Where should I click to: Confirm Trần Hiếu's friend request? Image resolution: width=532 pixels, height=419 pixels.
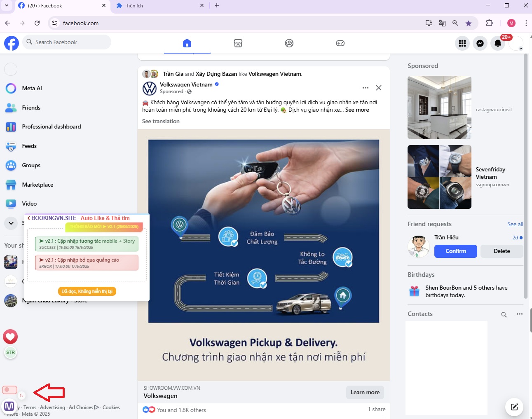coord(456,251)
